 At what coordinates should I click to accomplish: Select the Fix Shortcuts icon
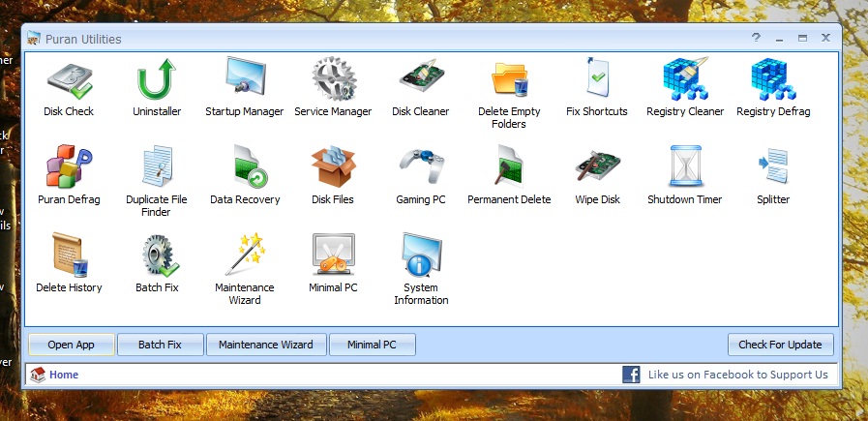click(x=597, y=79)
